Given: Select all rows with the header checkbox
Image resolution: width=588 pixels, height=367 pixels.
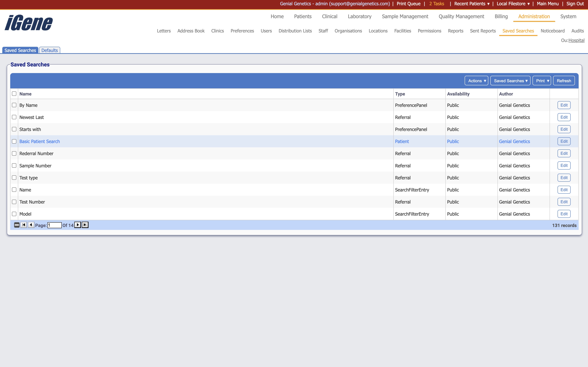Looking at the screenshot, I should (14, 93).
